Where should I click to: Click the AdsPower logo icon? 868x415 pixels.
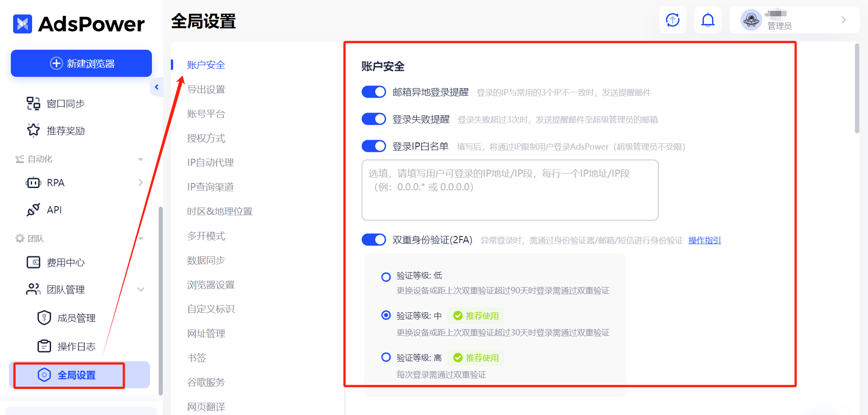23,24
